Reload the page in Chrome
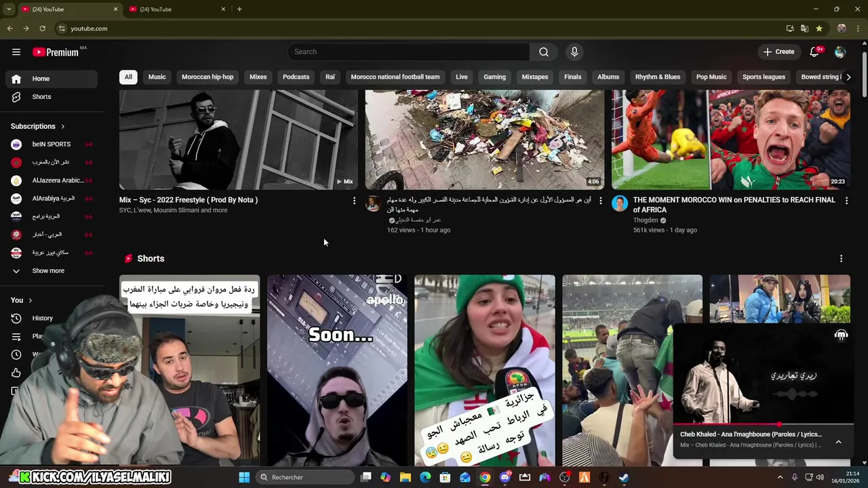The image size is (868, 488). click(x=42, y=28)
